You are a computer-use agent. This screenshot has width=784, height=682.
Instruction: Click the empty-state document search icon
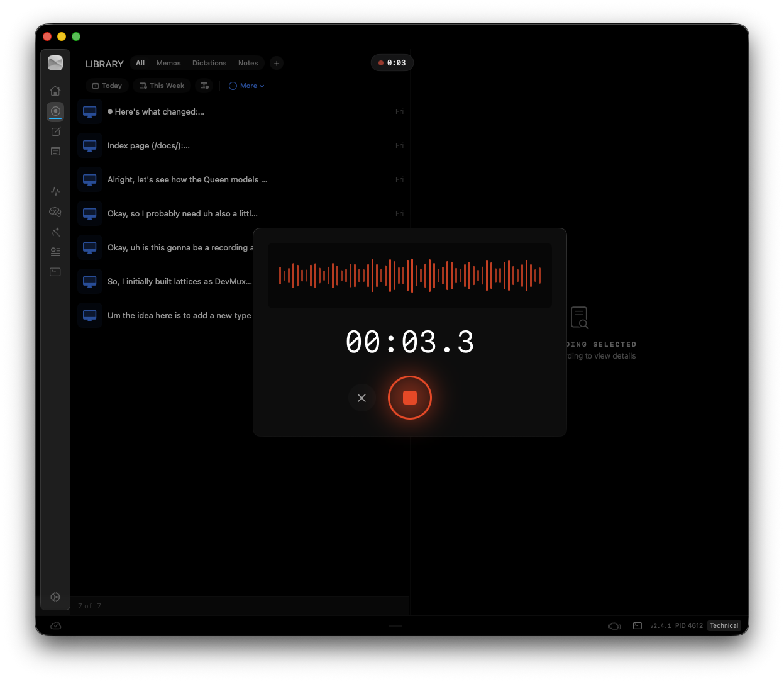(x=580, y=318)
